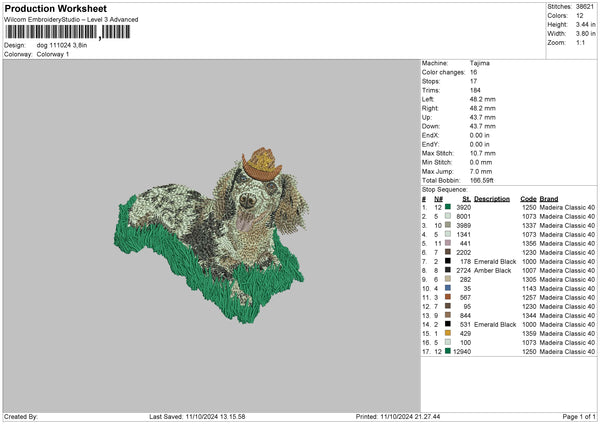Click the Brand column header
This screenshot has width=600, height=424.
[x=549, y=198]
